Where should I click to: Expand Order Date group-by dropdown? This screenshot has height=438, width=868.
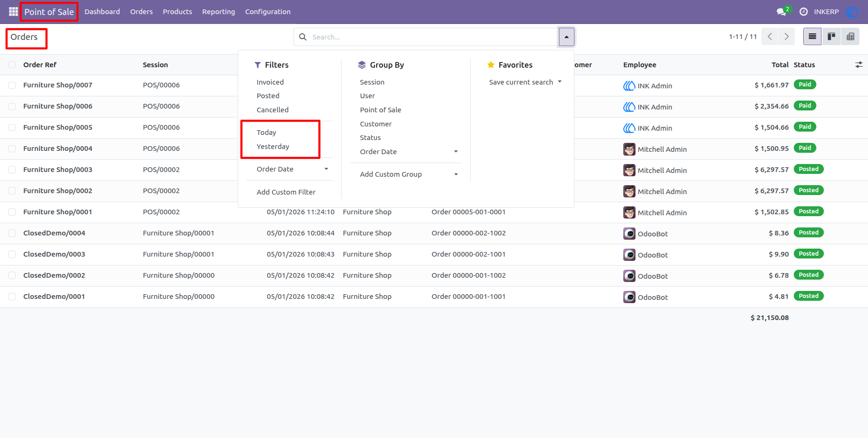(x=409, y=152)
